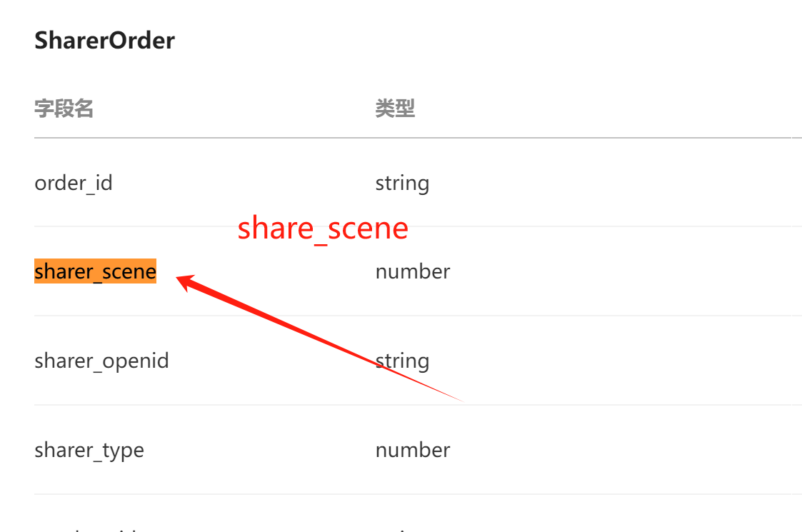Screen dimensions: 802x532
Task: Click the number type for sharer_scene
Action: pos(413,271)
